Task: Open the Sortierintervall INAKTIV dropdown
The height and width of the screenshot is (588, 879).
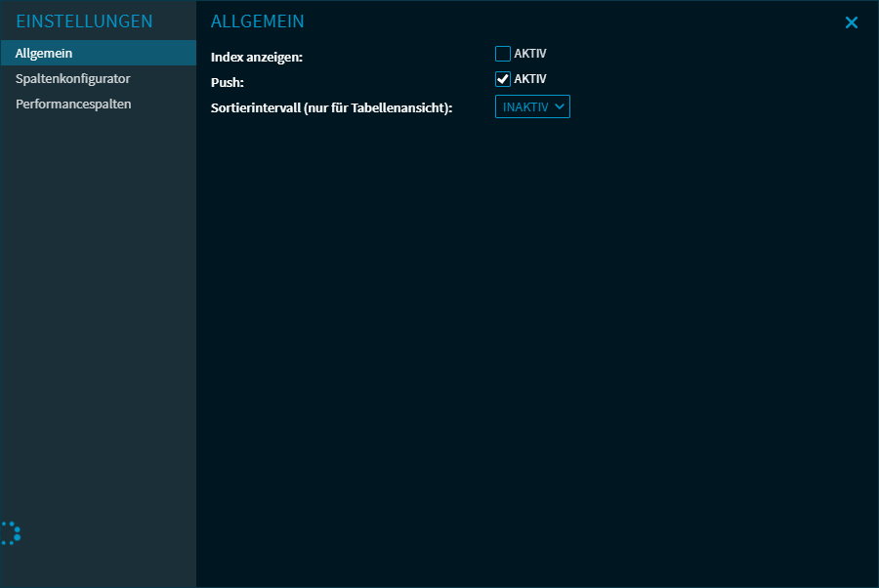Action: click(x=532, y=106)
